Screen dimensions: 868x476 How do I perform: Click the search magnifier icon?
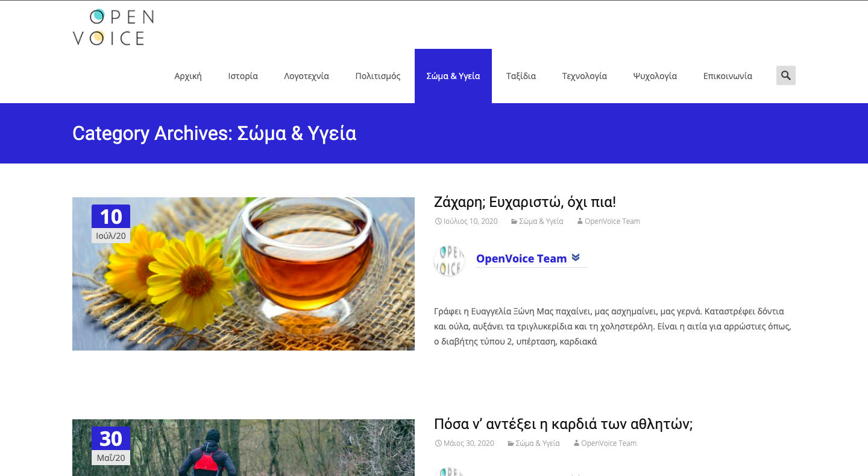tap(785, 75)
